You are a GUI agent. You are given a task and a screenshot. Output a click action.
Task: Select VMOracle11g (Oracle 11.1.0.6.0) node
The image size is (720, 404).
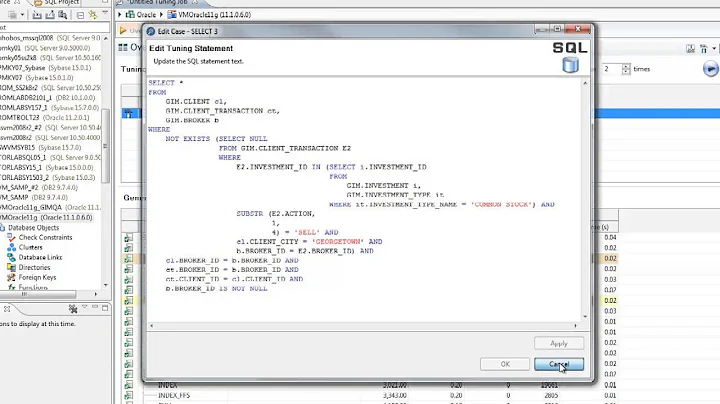tap(46, 218)
